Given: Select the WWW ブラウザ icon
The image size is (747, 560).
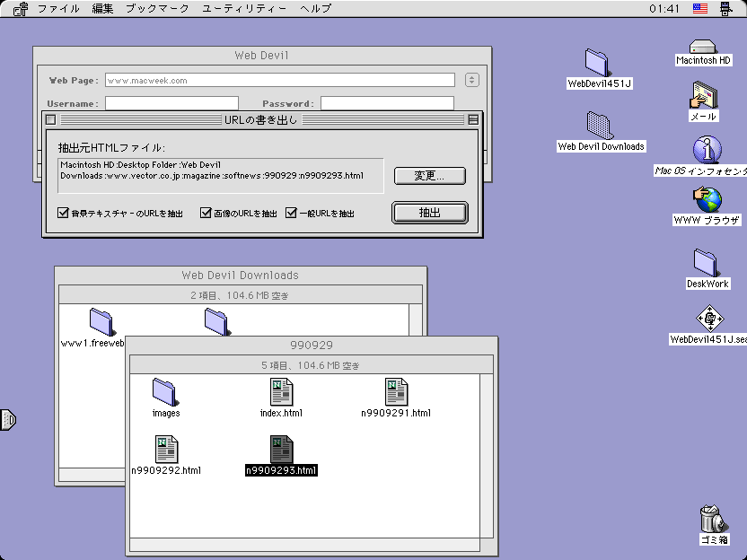Looking at the screenshot, I should (x=707, y=199).
